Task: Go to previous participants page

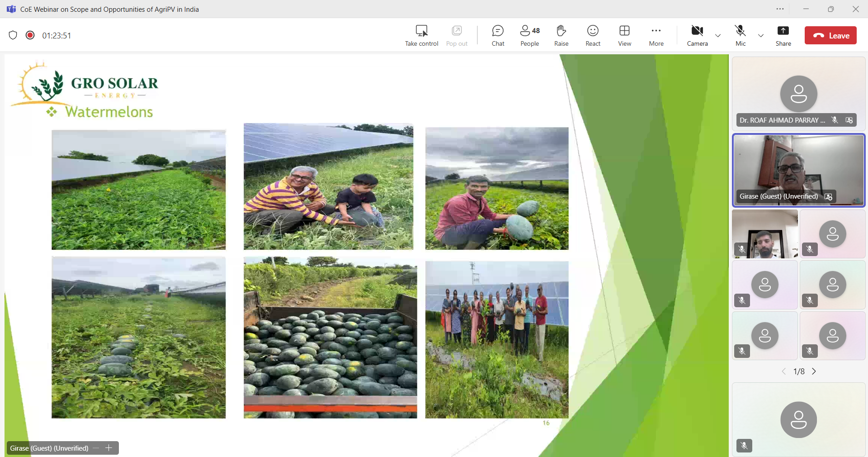Action: [x=784, y=371]
